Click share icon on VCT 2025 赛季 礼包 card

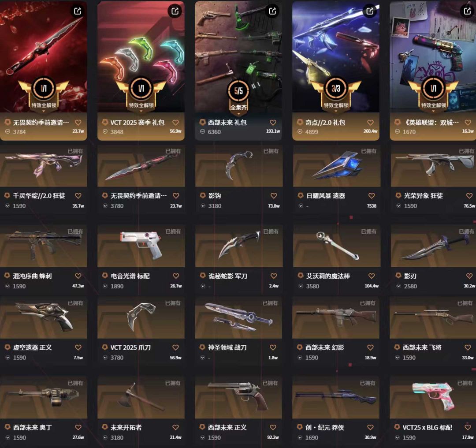(x=175, y=11)
